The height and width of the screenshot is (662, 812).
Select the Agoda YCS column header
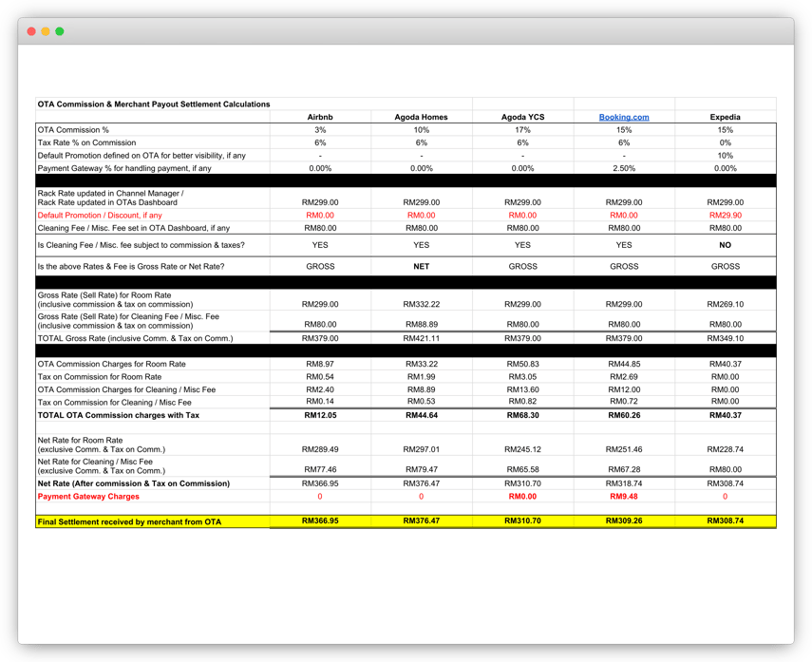click(x=522, y=117)
